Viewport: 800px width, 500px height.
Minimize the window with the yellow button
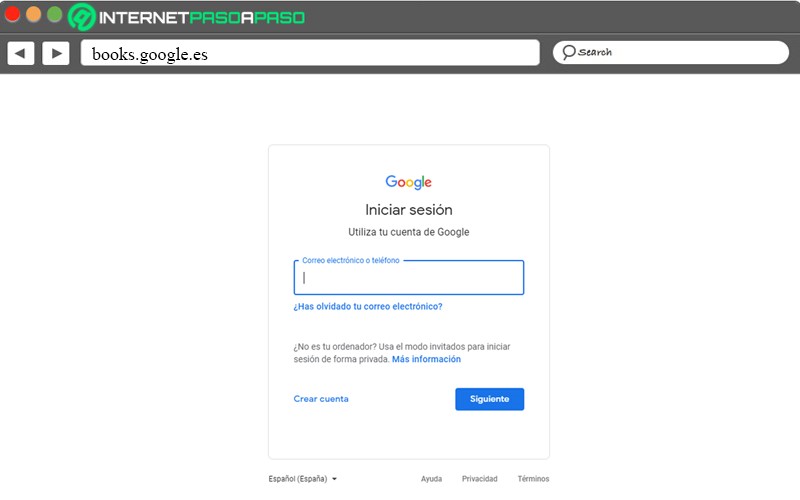coord(33,15)
